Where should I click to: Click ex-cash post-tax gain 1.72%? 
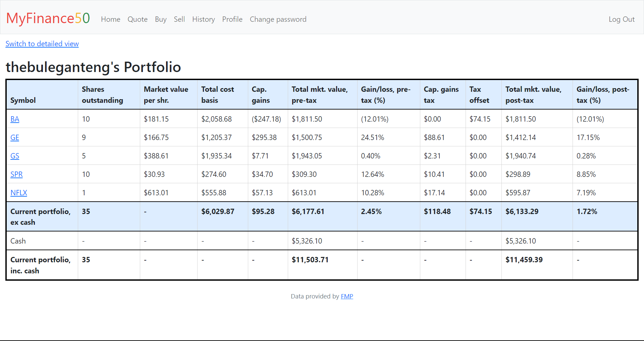coord(587,211)
